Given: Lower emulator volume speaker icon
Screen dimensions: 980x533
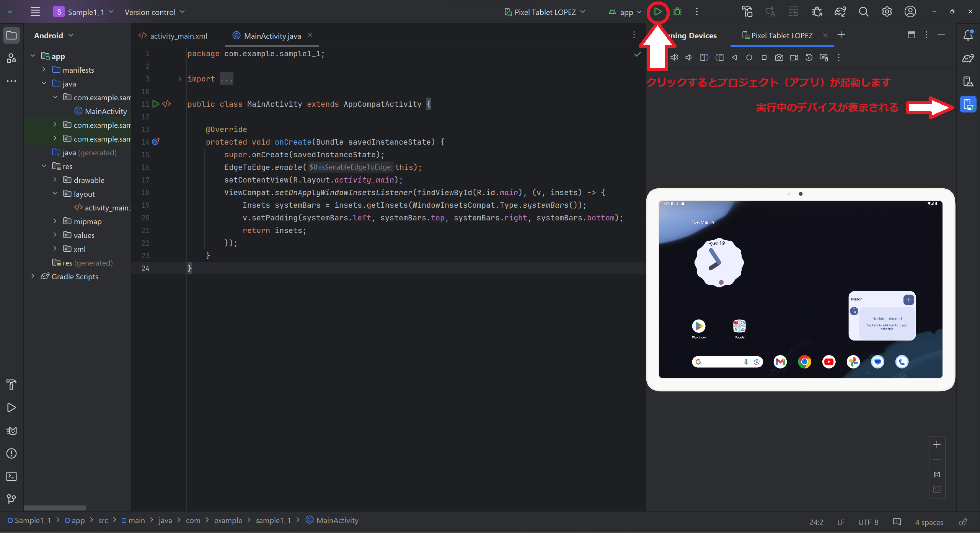Looking at the screenshot, I should pos(689,57).
